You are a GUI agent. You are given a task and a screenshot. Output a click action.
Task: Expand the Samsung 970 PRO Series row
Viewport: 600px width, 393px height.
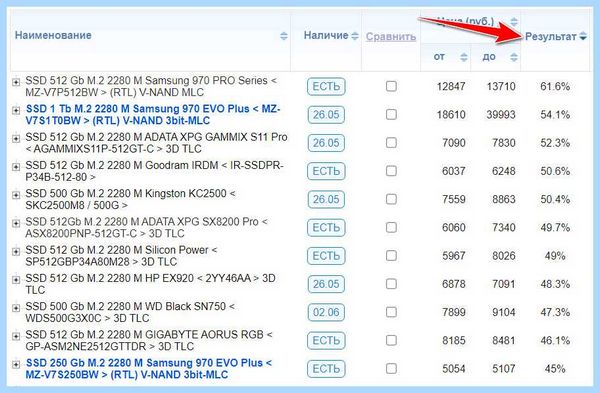click(16, 82)
